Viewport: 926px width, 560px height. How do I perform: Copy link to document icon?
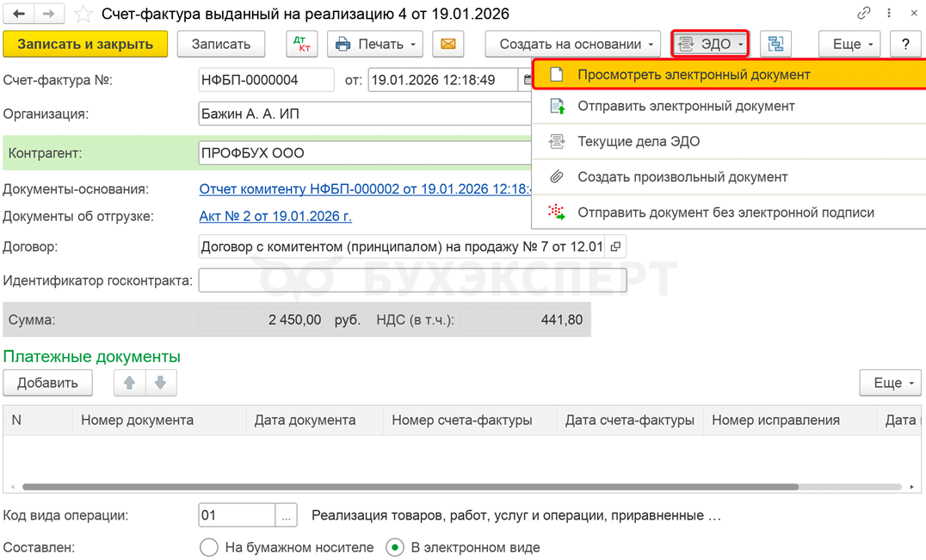point(864,13)
